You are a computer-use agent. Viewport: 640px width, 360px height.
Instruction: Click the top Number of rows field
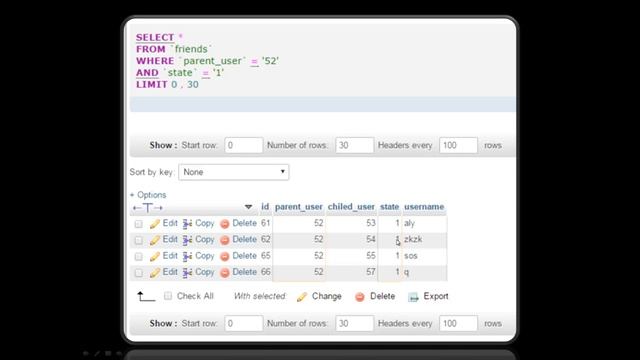354,145
